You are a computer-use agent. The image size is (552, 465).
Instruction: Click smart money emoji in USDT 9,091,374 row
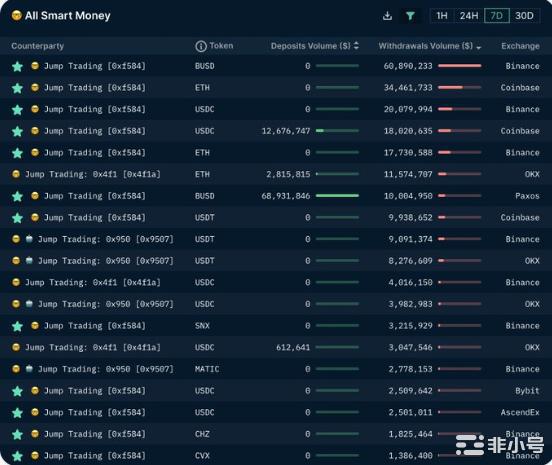(x=16, y=239)
